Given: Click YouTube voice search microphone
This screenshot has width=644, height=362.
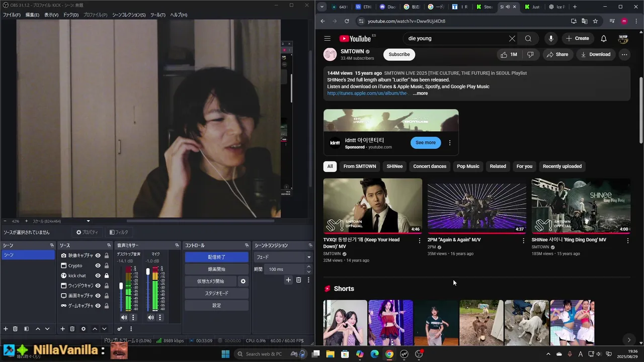Looking at the screenshot, I should (551, 38).
